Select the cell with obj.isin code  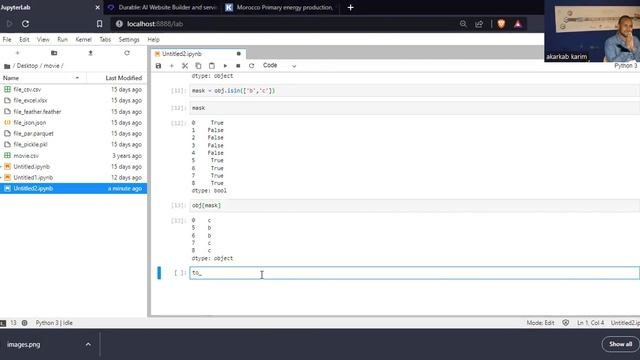point(414,91)
